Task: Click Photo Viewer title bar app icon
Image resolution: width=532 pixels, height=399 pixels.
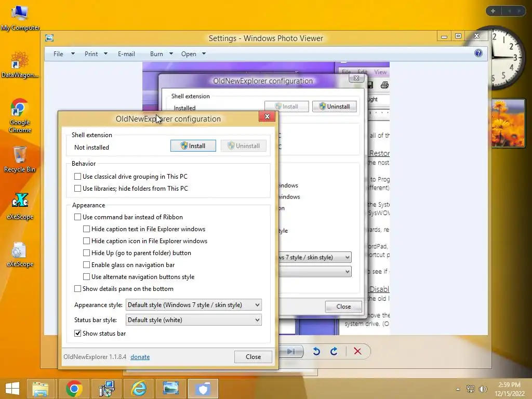Action: pos(49,37)
